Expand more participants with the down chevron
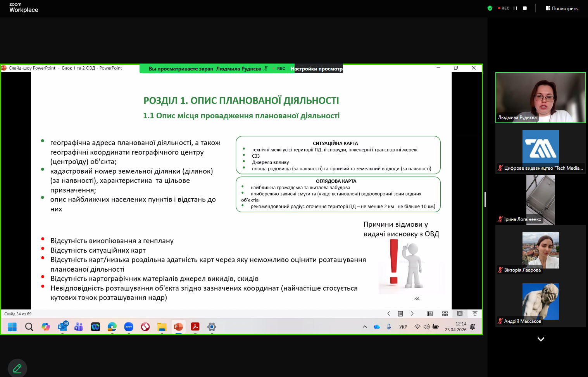588x377 pixels. 541,339
